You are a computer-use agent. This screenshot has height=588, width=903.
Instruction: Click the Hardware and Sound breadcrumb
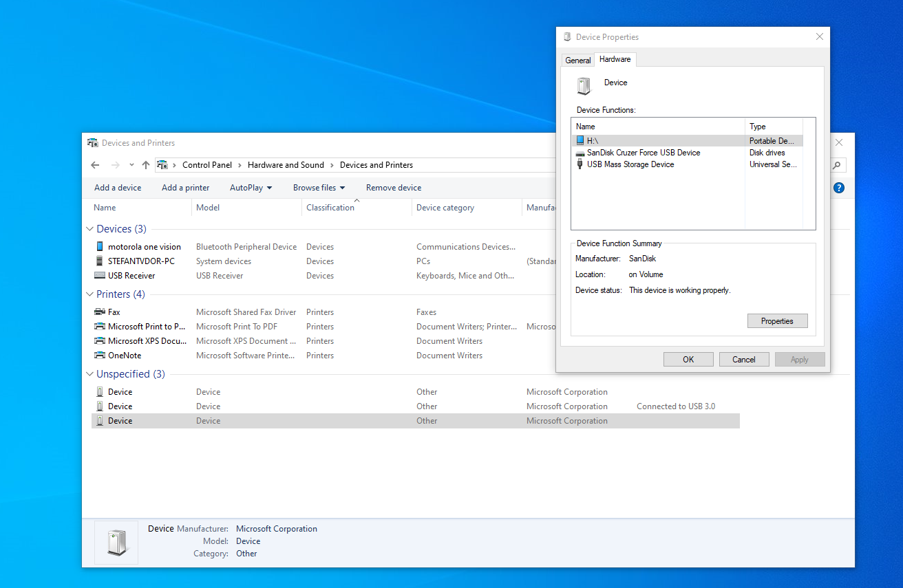(286, 165)
